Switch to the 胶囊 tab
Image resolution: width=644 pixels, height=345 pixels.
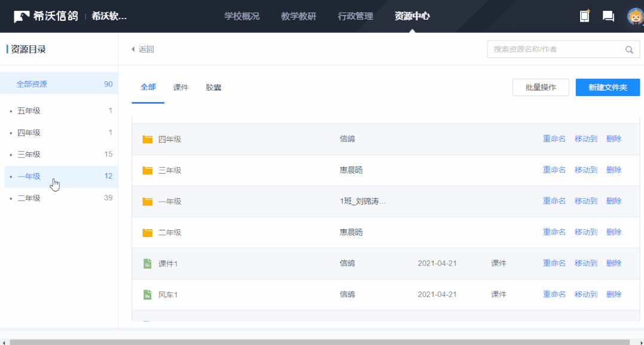[213, 87]
